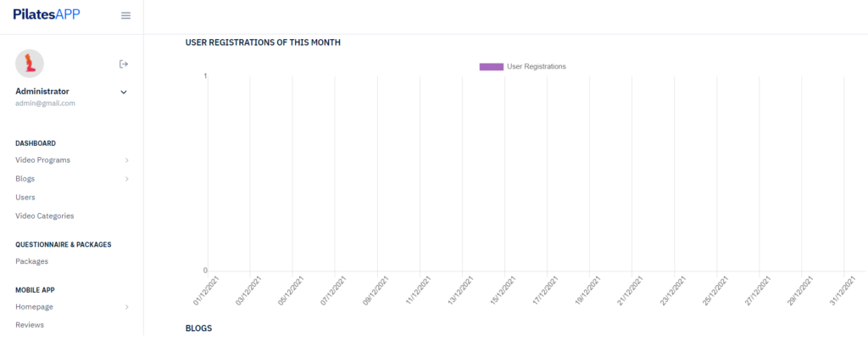Click the logout icon beside avatar
This screenshot has height=347, width=868.
pos(124,64)
